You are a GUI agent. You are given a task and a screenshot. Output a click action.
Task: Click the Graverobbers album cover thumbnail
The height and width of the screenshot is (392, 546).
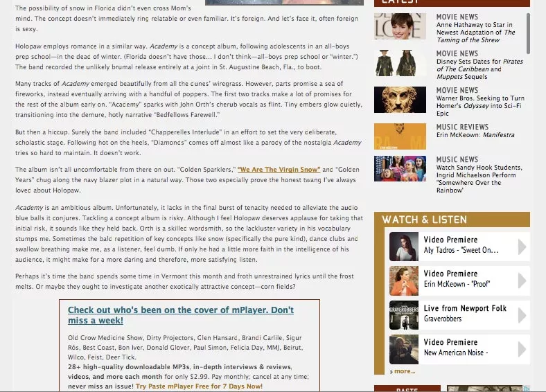(403, 315)
